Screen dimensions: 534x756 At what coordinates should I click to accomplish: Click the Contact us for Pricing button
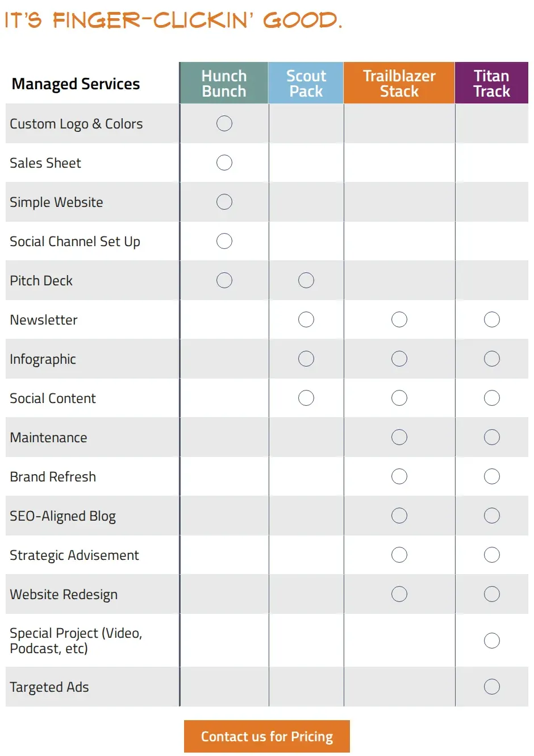coord(267,737)
